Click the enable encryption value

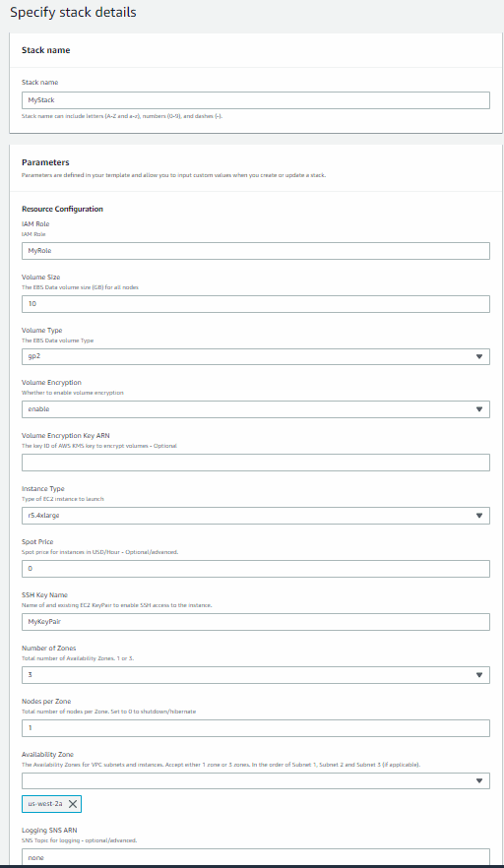coord(38,409)
